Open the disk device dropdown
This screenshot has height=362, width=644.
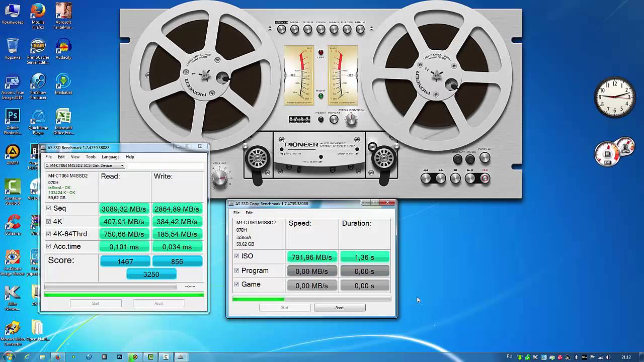[85, 165]
